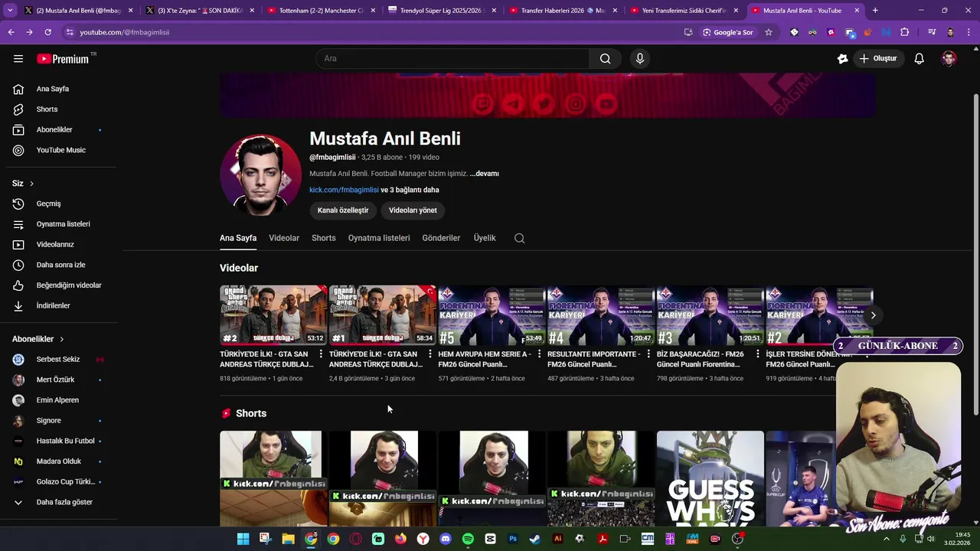Viewport: 980px width, 551px height.
Task: Expand the Siz section chevron
Action: [x=31, y=184]
